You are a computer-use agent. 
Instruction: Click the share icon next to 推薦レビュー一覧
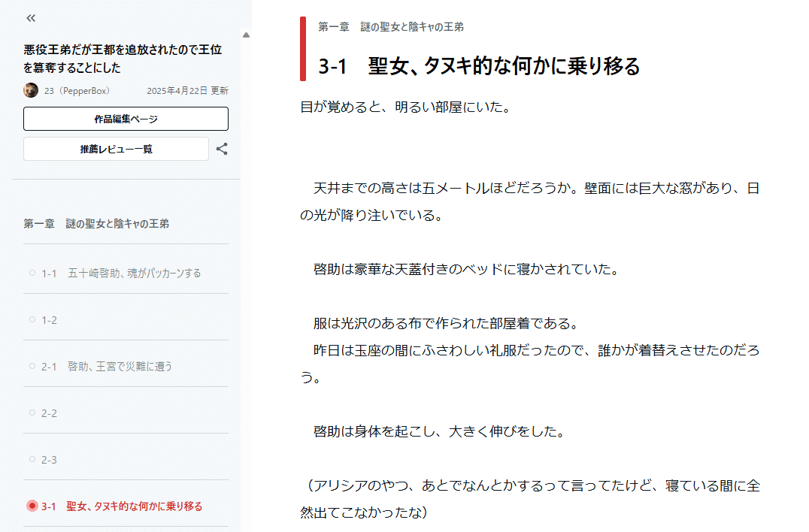coord(223,149)
